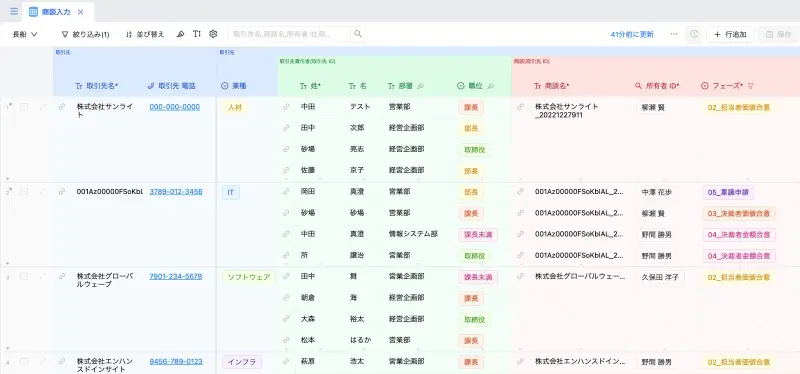
Task: Click account name 株式会社グローバルウェーブ
Action: coord(105,280)
